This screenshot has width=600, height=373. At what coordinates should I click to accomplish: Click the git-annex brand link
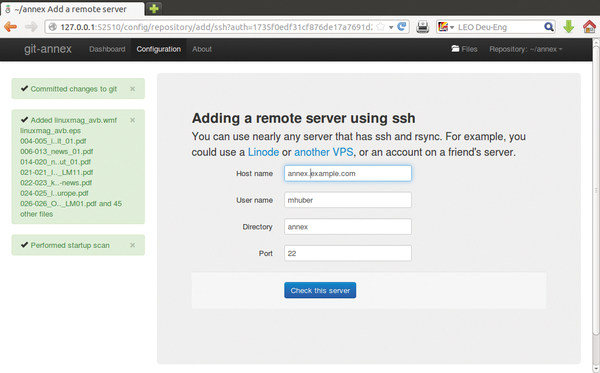(x=48, y=49)
